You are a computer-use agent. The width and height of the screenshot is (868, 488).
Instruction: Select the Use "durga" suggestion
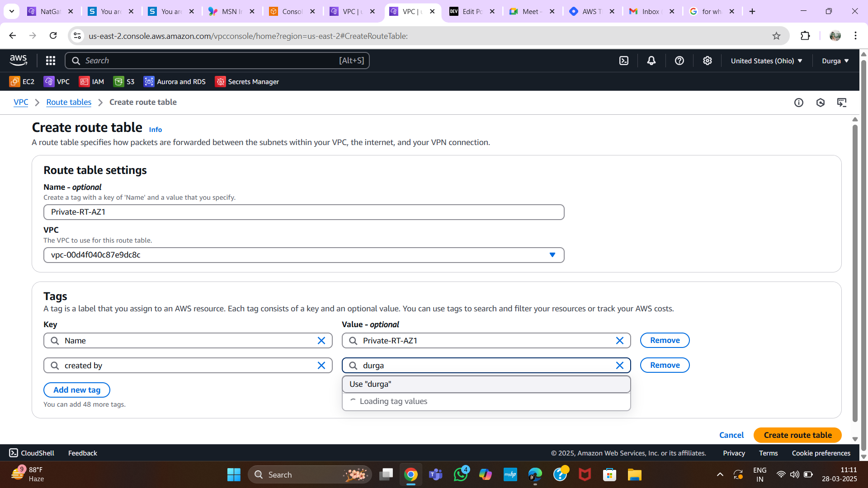pyautogui.click(x=486, y=384)
